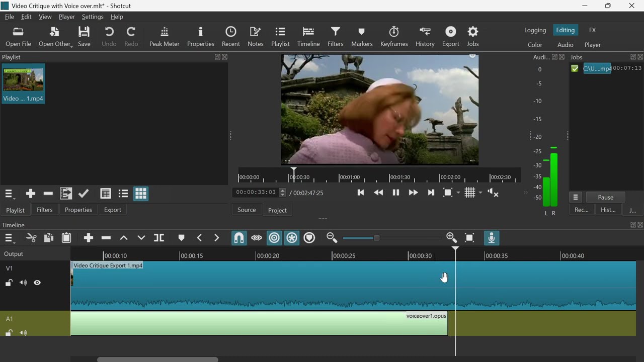The width and height of the screenshot is (644, 362).
Task: Open player volume mute control
Action: (494, 193)
